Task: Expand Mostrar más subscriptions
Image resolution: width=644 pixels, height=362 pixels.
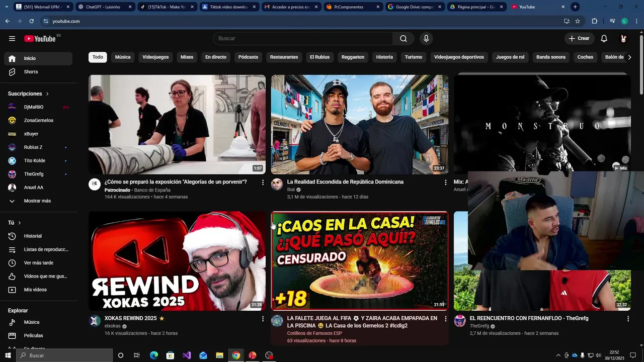Action: (38, 201)
